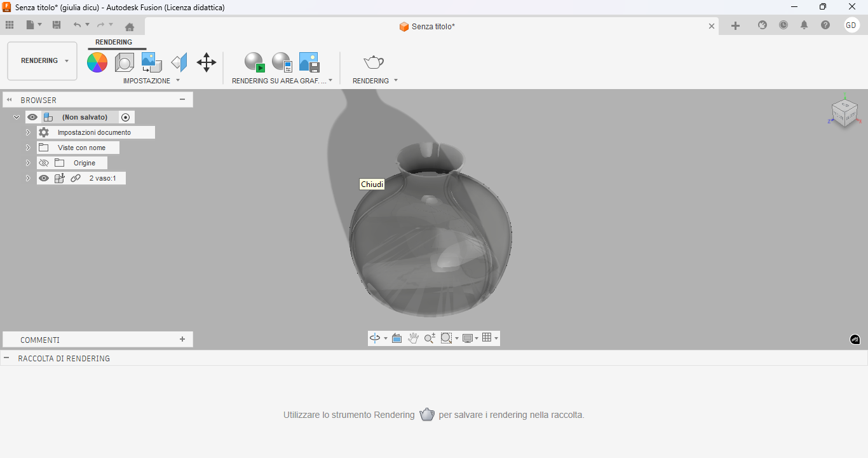Open the Aspetto color wheel tool

(97, 62)
